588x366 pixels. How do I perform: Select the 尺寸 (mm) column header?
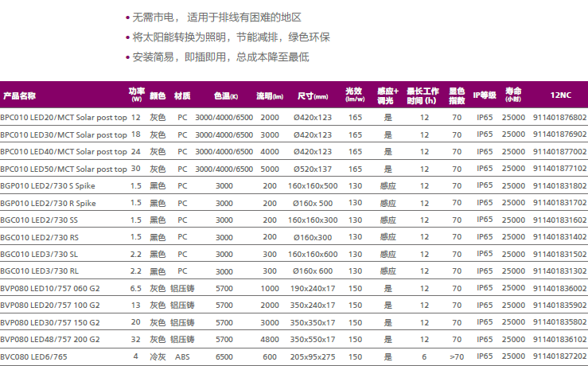pyautogui.click(x=313, y=95)
